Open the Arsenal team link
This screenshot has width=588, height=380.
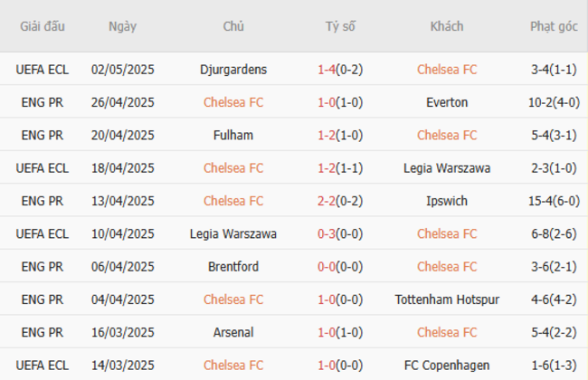233,332
